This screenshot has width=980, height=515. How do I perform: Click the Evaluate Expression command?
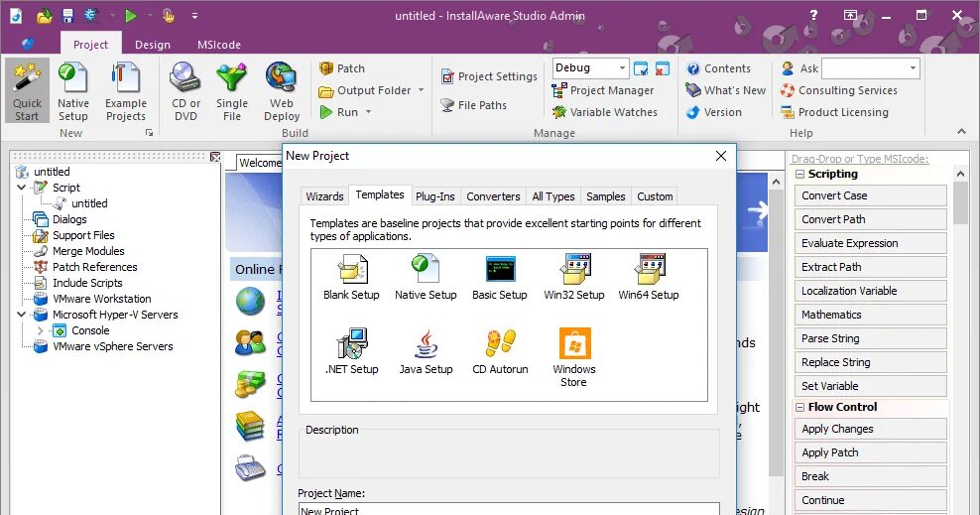click(870, 243)
